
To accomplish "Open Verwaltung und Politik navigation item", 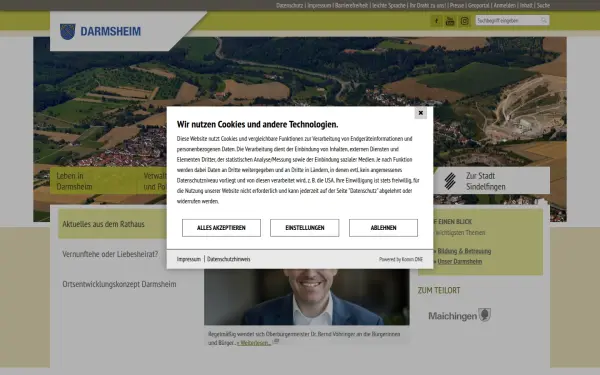I will click(x=155, y=181).
